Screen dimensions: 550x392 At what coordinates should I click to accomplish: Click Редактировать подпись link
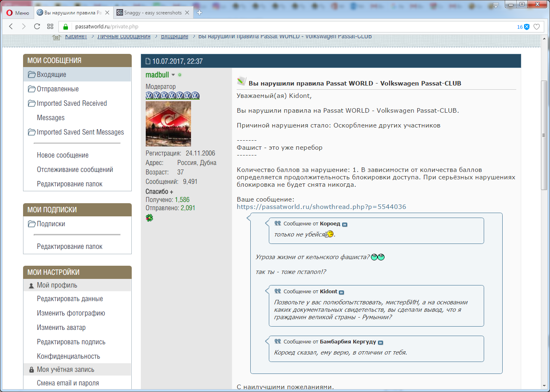71,342
